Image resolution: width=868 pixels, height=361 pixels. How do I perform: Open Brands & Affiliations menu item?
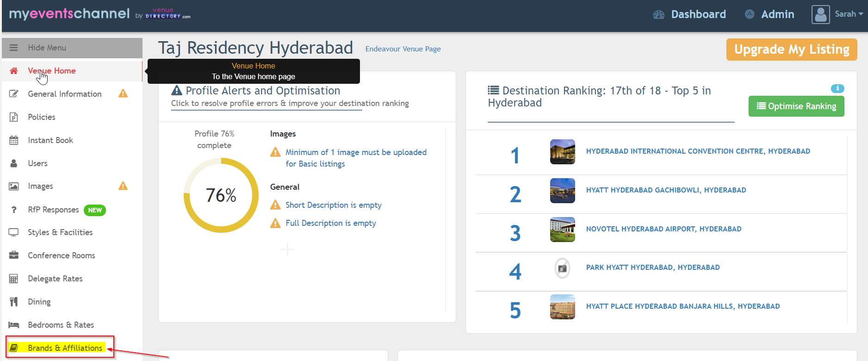point(65,348)
